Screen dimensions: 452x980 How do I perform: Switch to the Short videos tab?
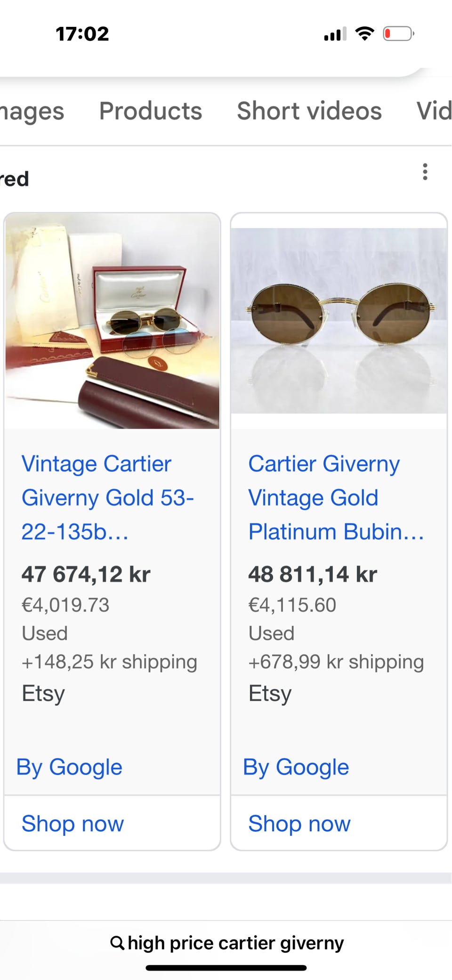click(309, 111)
